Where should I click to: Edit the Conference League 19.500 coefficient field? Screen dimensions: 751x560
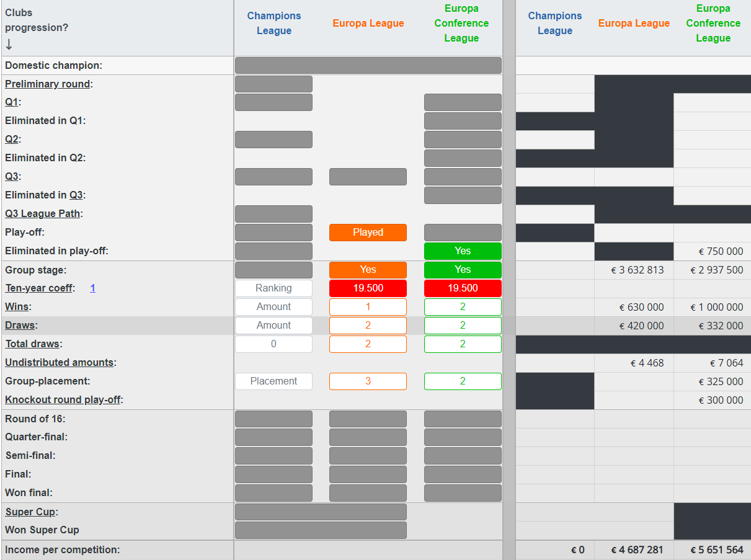463,288
